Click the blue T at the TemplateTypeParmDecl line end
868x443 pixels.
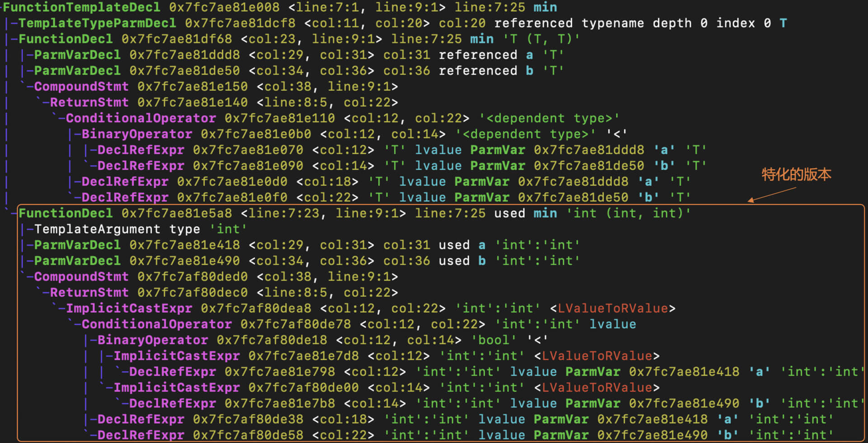point(783,23)
